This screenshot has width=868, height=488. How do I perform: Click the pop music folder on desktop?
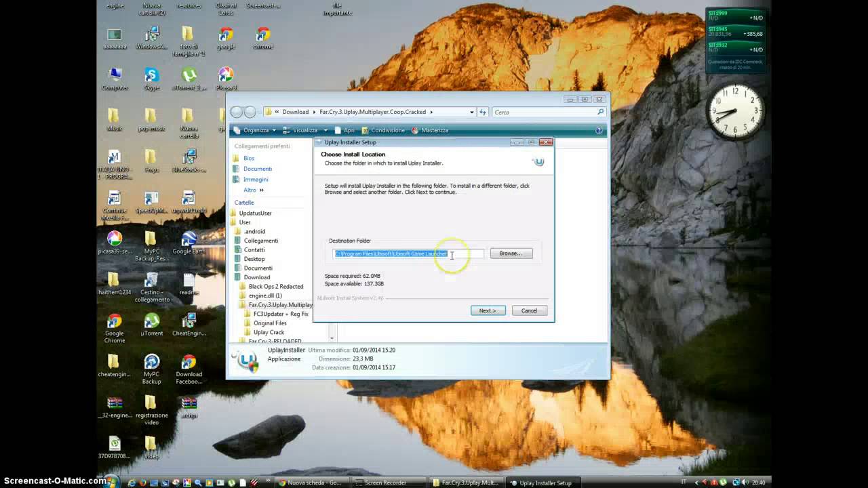pyautogui.click(x=151, y=119)
